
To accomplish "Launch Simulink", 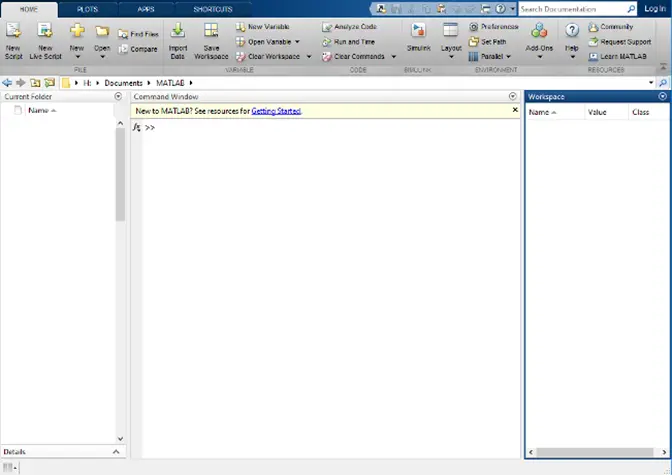I will tap(418, 38).
